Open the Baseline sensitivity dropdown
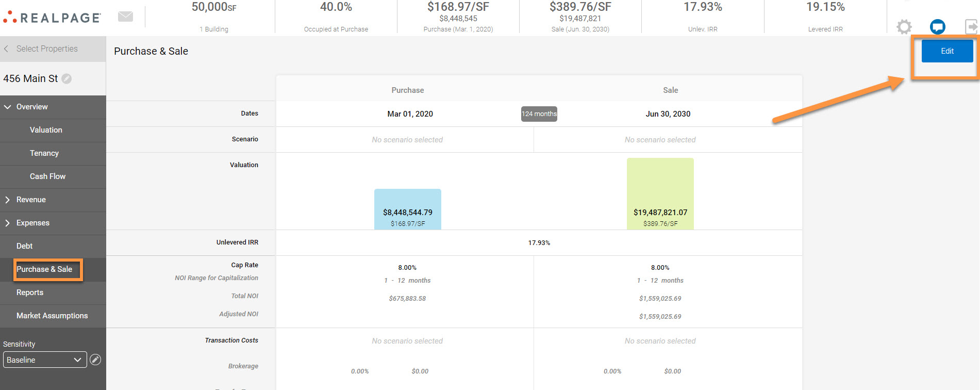Image resolution: width=980 pixels, height=390 pixels. pyautogui.click(x=45, y=360)
